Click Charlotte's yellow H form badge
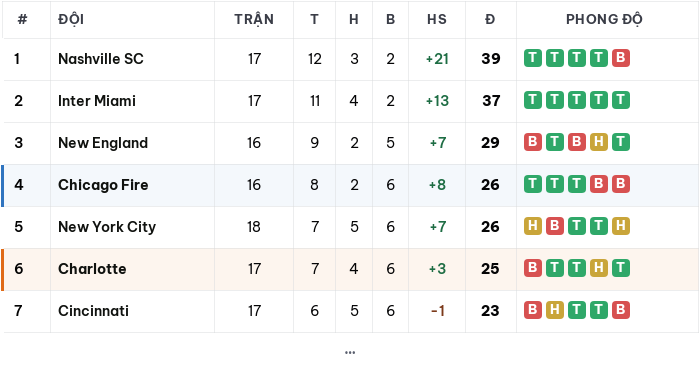This screenshot has height=367, width=700. [x=599, y=268]
